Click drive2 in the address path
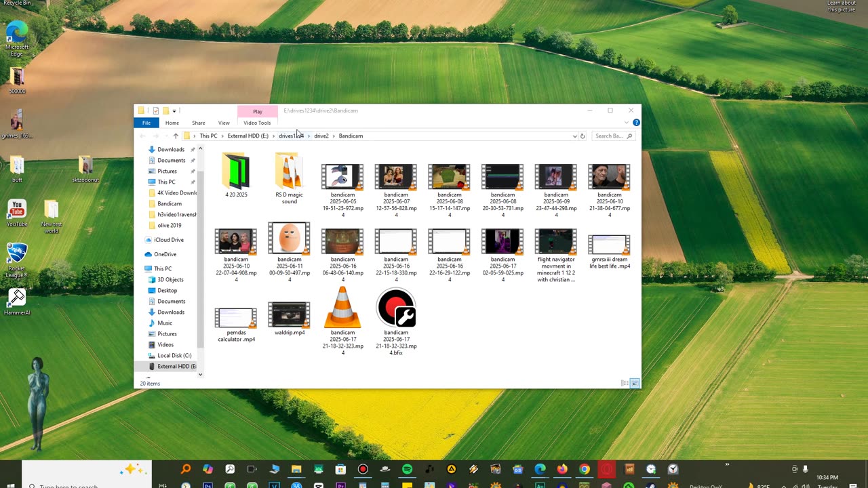Viewport: 868px width, 488px height. tap(321, 136)
